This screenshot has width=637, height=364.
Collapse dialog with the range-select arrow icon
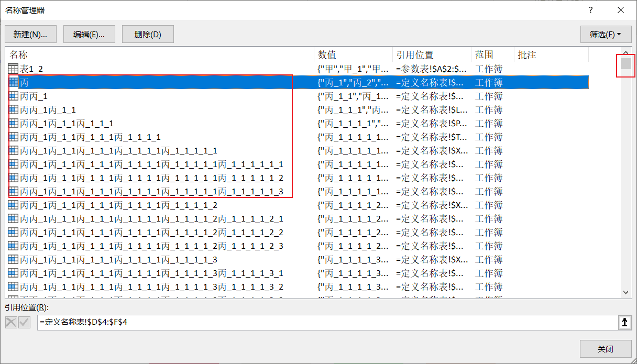point(624,323)
